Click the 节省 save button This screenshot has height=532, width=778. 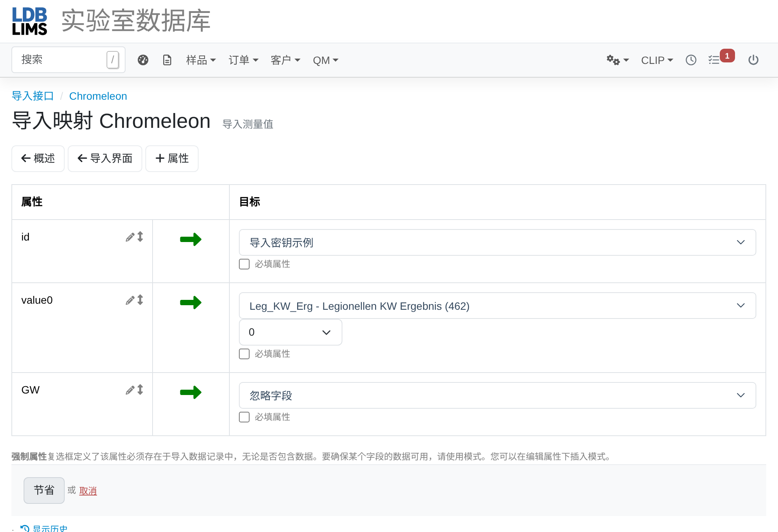click(x=44, y=490)
